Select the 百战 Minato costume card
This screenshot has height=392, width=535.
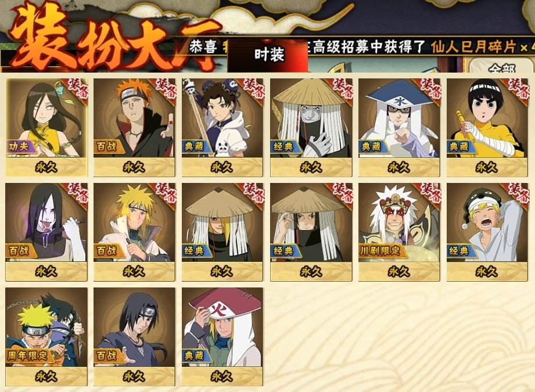[x=134, y=232]
